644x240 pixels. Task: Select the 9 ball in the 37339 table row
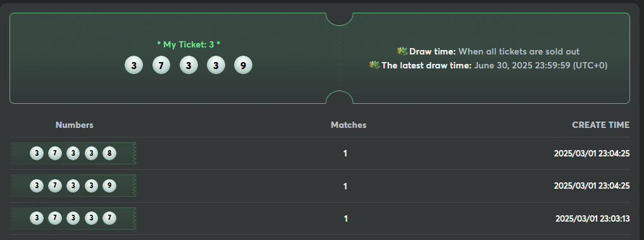(109, 186)
